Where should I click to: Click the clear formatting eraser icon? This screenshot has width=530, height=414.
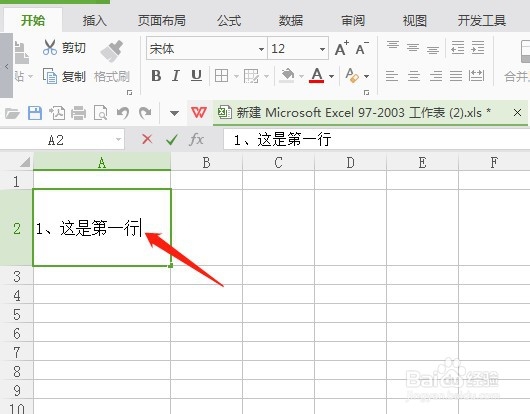pos(352,75)
